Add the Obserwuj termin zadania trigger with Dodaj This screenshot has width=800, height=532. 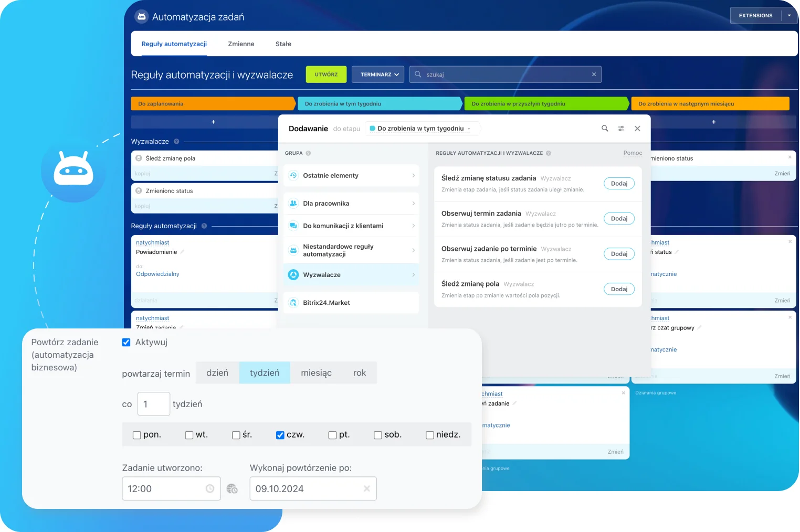click(619, 218)
